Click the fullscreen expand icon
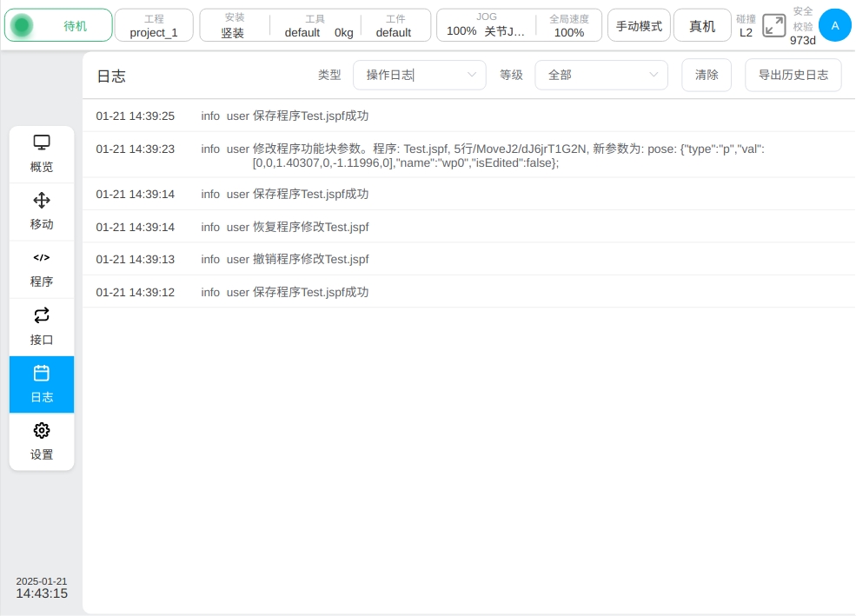856x616 pixels. tap(773, 26)
